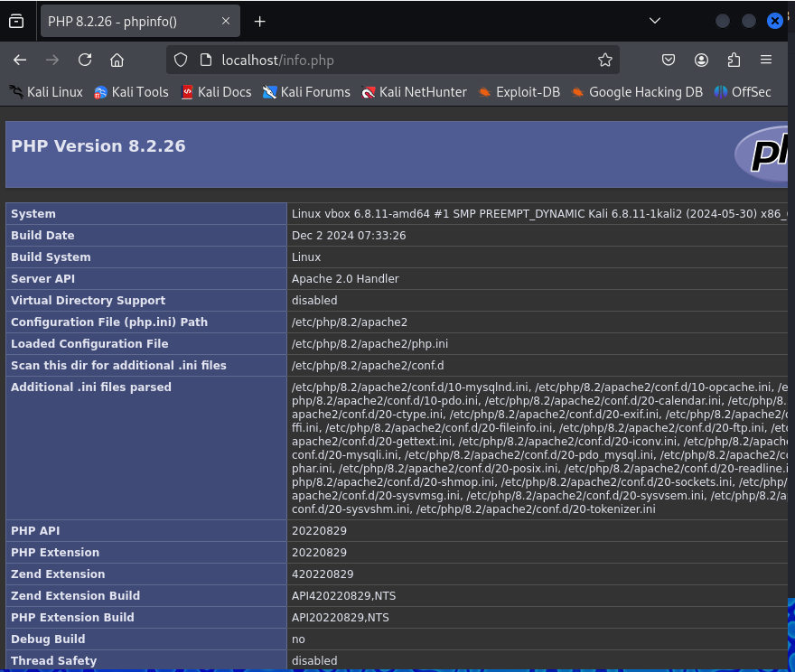Click the PHP logo image
Viewport: 795px width, 672px height.
tap(761, 154)
